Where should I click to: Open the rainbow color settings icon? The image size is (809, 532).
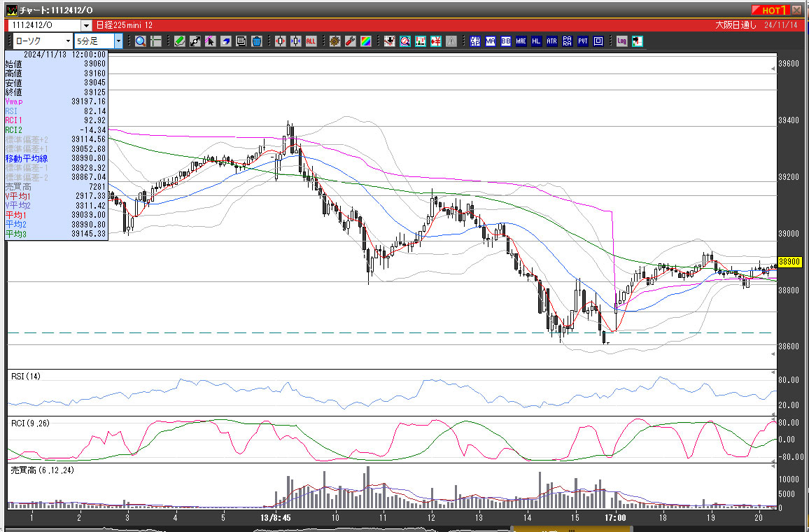[366, 41]
